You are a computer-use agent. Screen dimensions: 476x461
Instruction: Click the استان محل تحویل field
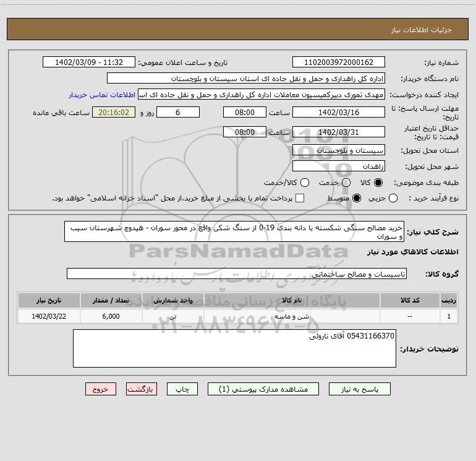click(x=339, y=150)
